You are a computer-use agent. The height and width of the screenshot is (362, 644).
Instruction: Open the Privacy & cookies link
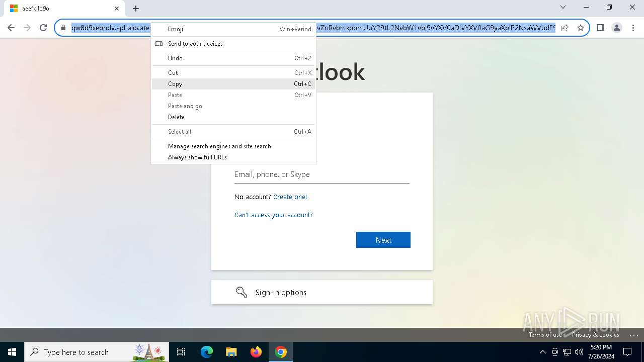596,335
